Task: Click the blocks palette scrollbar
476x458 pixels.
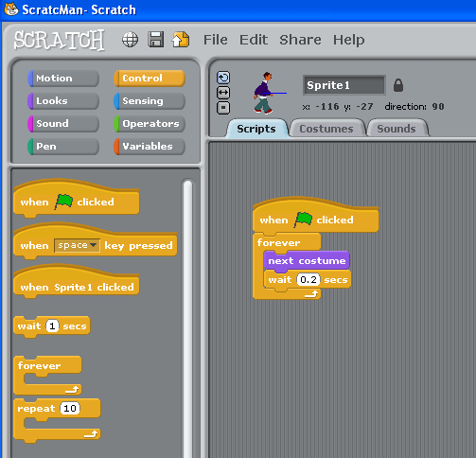Action: pos(187,319)
